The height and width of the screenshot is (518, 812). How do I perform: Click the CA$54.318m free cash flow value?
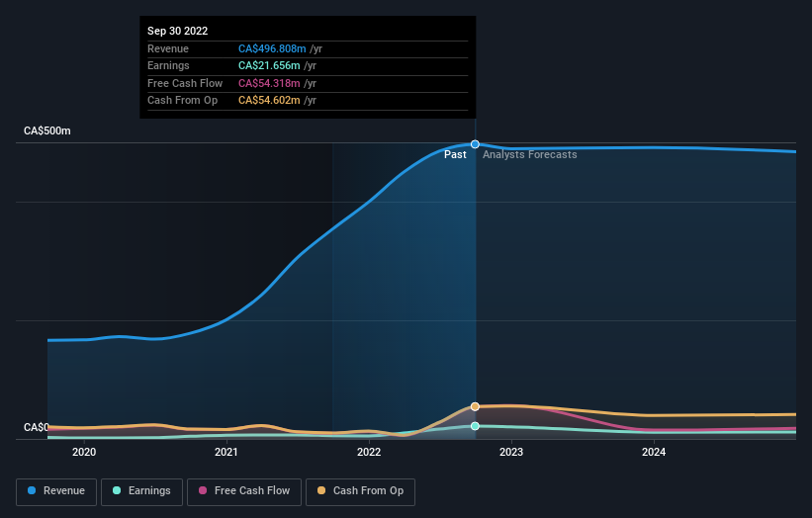pyautogui.click(x=269, y=83)
